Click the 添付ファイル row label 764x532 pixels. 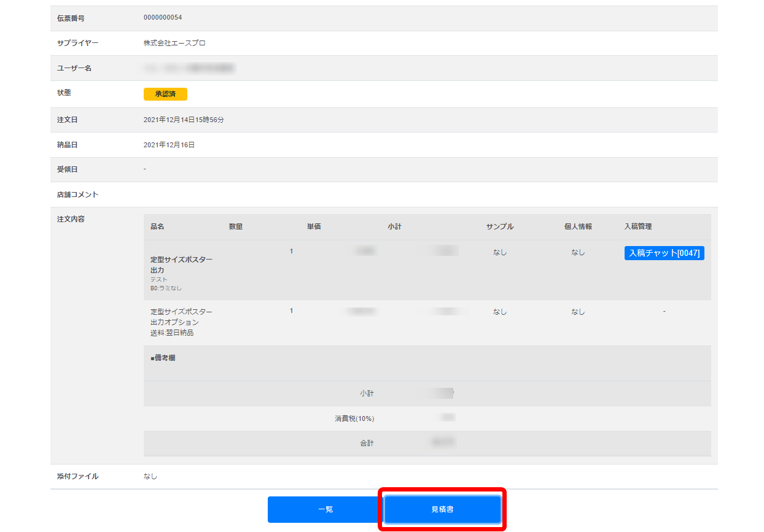(77, 476)
